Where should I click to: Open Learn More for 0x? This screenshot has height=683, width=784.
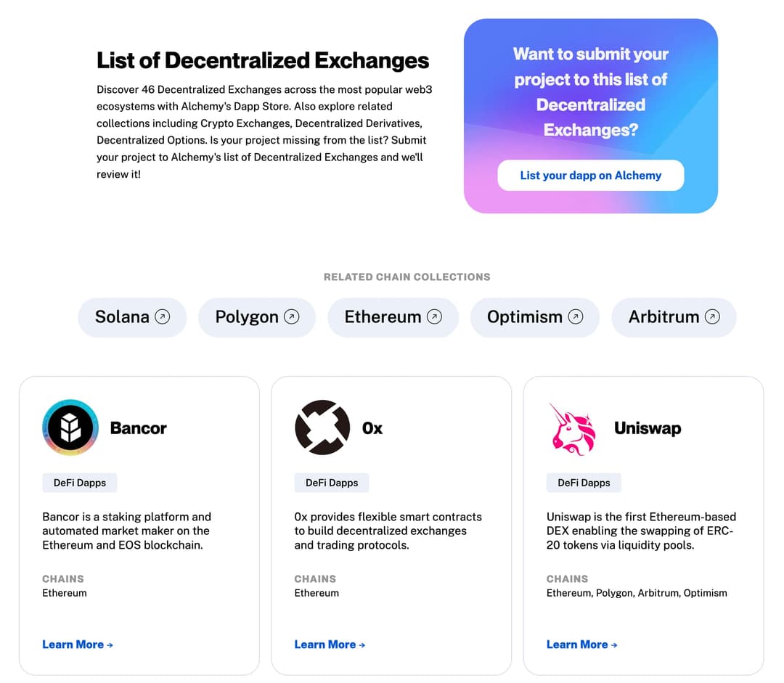[330, 645]
